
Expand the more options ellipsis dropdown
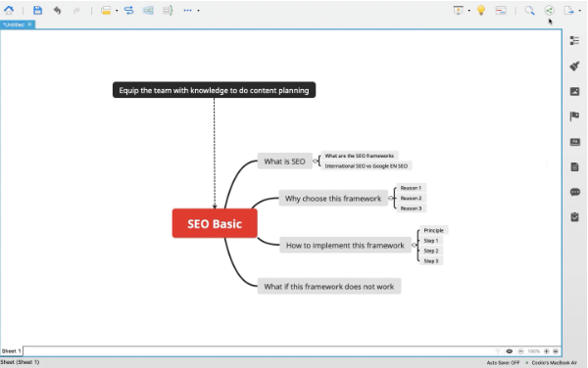click(x=198, y=11)
